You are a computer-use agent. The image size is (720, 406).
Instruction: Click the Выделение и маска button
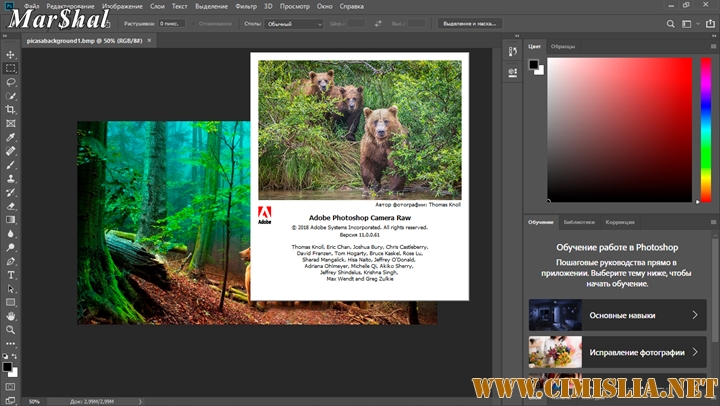tap(472, 23)
